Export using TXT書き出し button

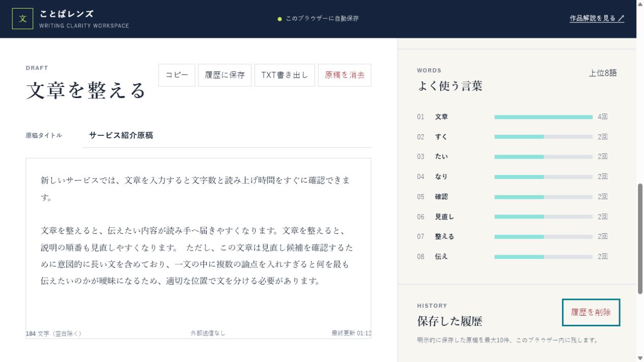pos(285,75)
